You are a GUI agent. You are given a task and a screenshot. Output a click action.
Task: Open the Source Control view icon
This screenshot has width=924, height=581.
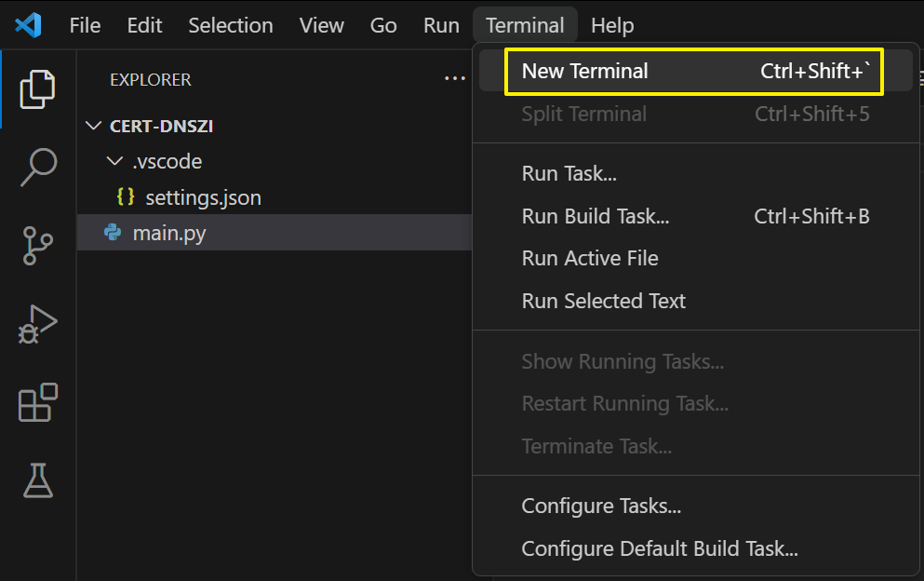(x=38, y=246)
